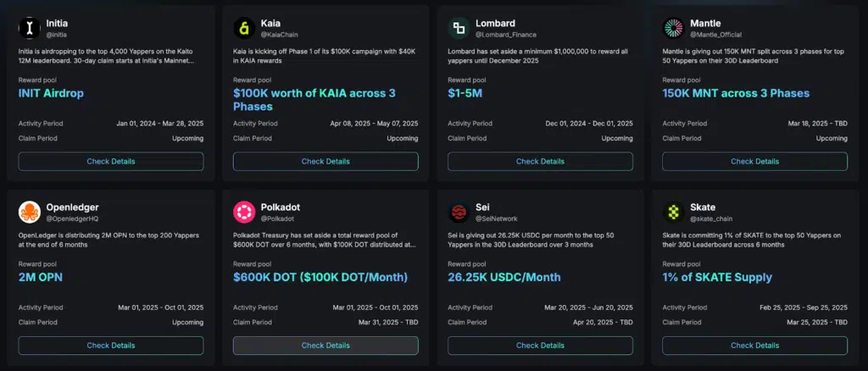This screenshot has height=371, width=868.
Task: Click the Openledger octopus logo icon
Action: (x=30, y=212)
